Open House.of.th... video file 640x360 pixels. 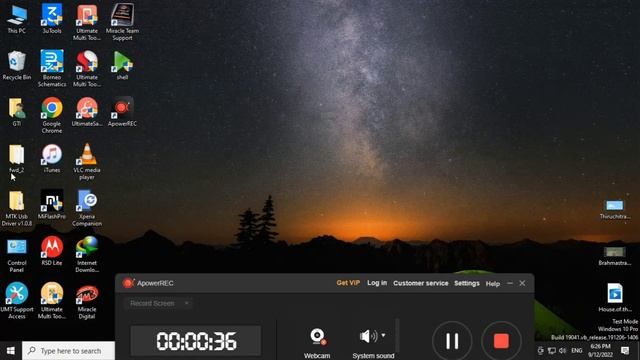tap(615, 298)
